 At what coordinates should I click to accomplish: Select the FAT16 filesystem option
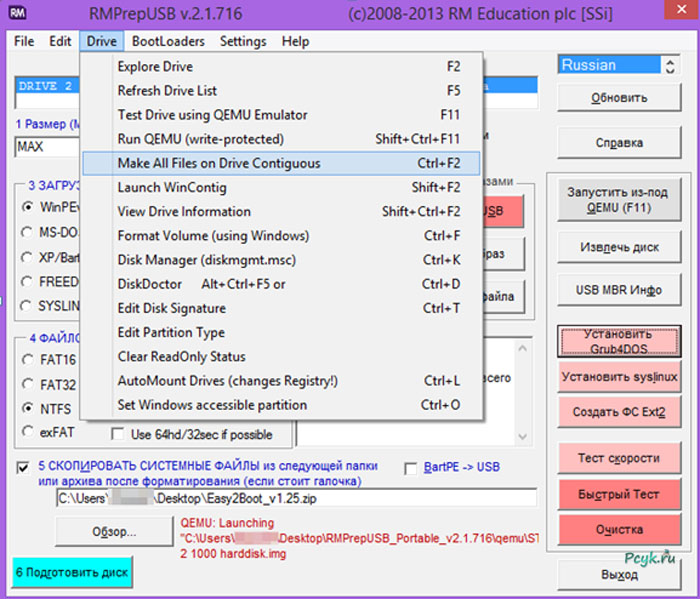click(x=28, y=359)
